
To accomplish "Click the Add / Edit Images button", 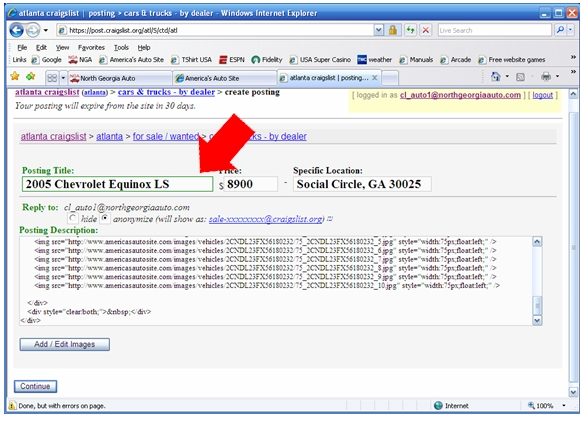I will pos(65,344).
